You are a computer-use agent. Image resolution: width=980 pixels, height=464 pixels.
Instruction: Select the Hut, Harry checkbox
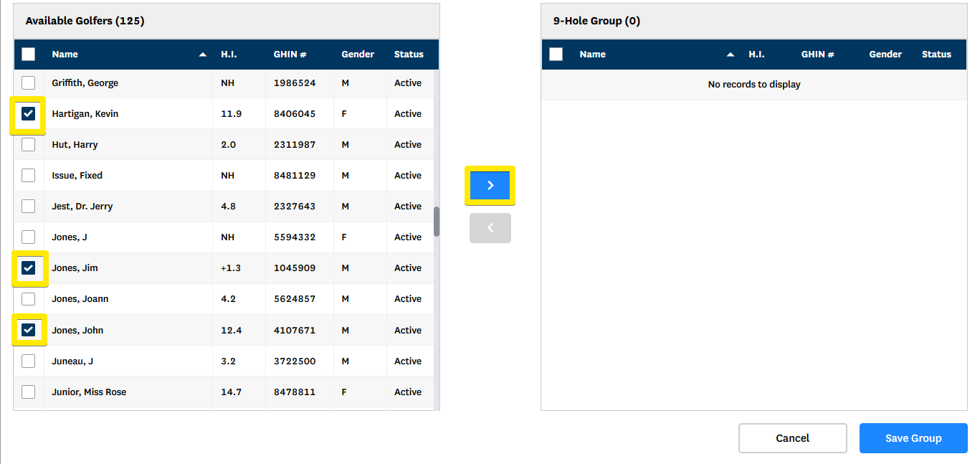click(28, 145)
